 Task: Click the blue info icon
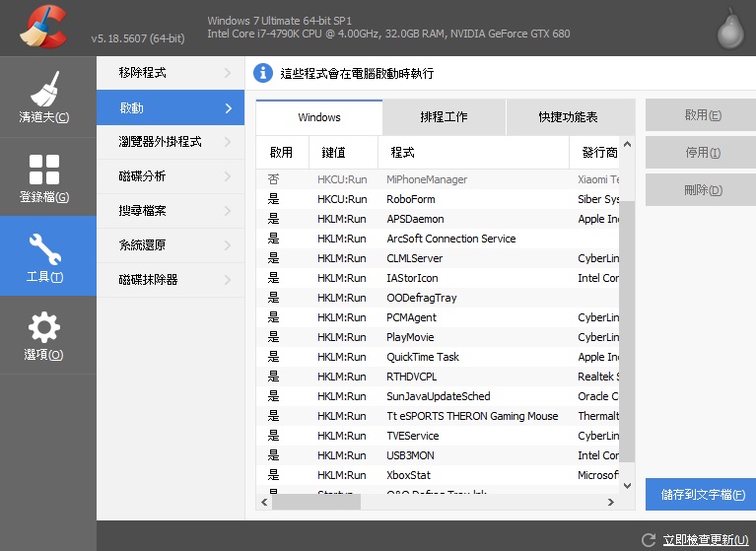coord(263,73)
